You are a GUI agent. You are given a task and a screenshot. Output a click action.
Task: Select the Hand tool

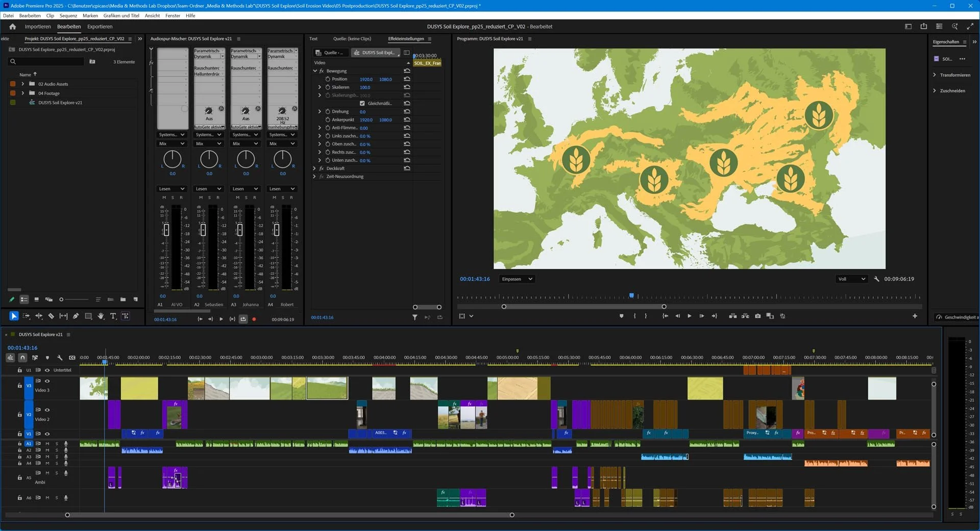[101, 317]
